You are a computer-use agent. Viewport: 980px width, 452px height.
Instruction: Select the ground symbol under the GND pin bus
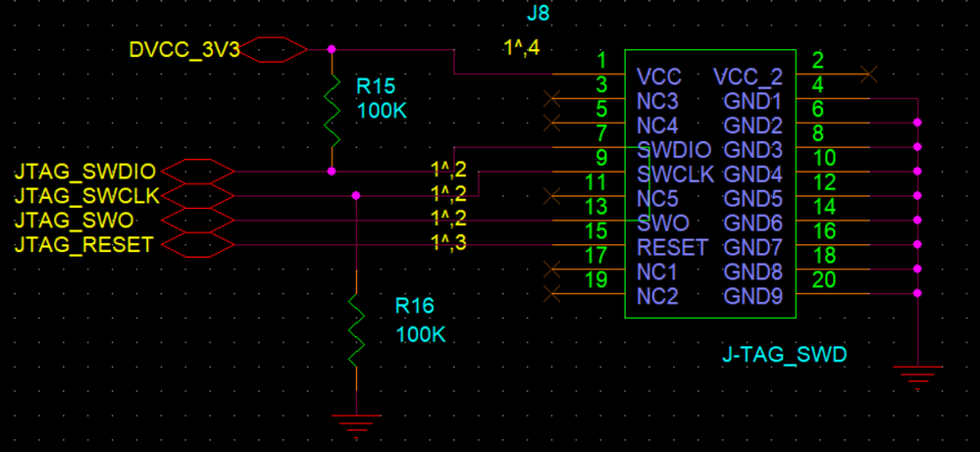tap(917, 377)
